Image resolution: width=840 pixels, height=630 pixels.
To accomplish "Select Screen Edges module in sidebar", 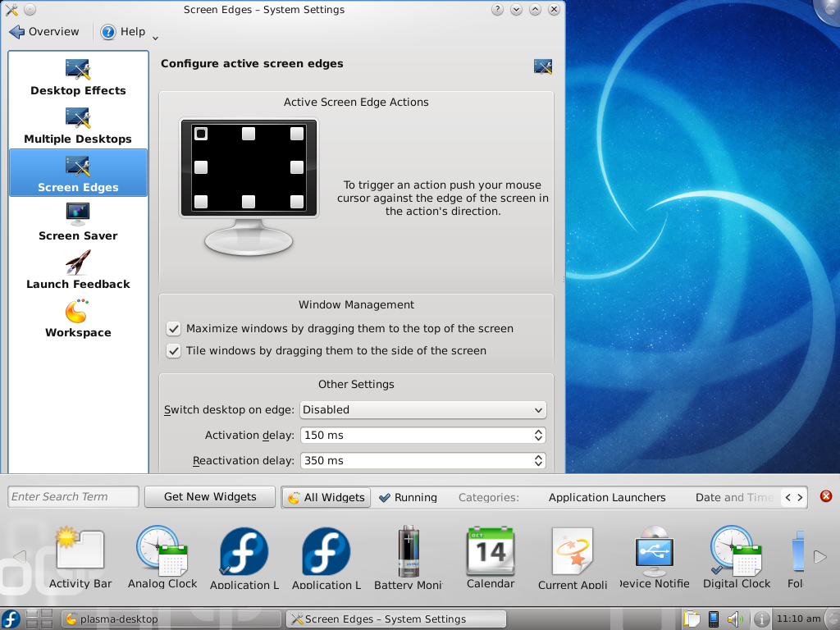I will pyautogui.click(x=78, y=173).
